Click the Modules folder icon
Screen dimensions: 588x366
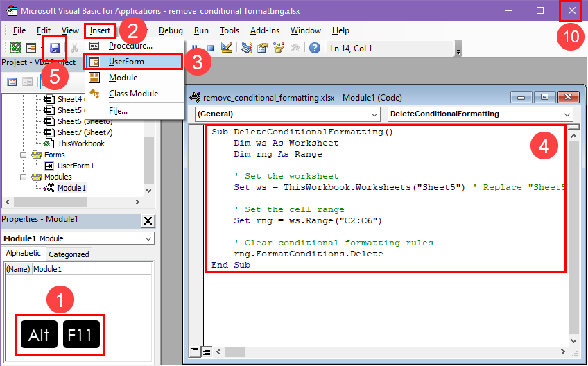36,177
